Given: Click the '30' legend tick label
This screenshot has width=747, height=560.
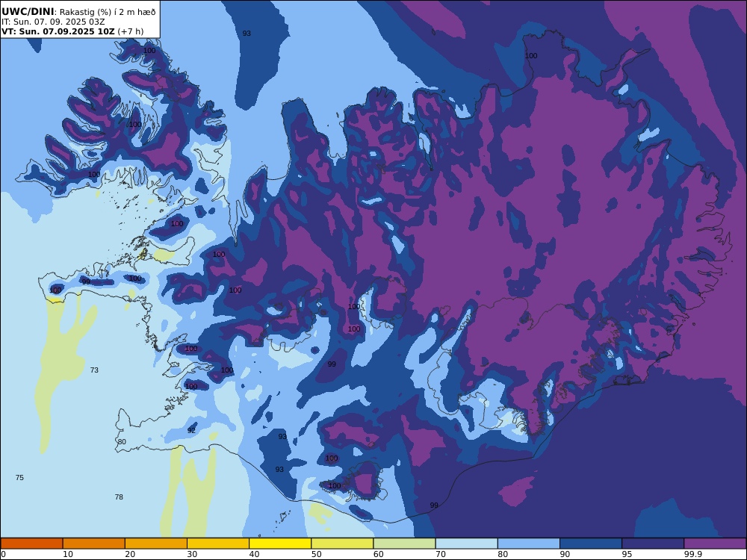Looking at the screenshot, I should click(x=192, y=554).
